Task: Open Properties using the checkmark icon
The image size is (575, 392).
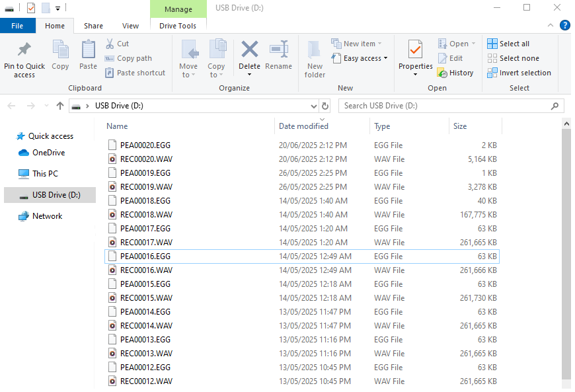Action: click(415, 50)
